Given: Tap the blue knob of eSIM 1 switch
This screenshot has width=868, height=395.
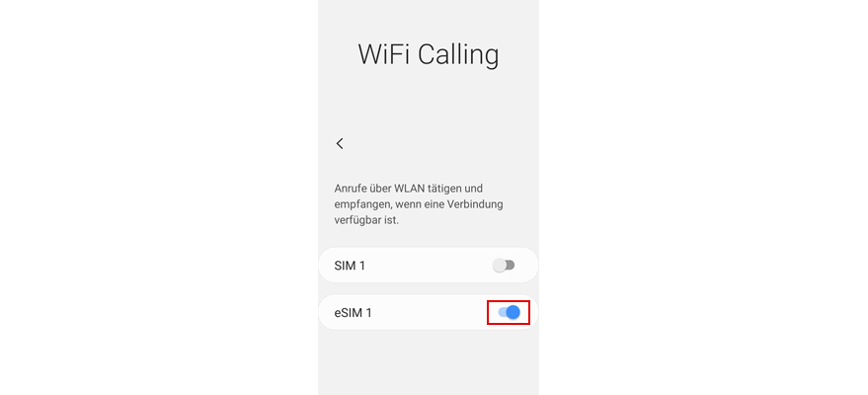Looking at the screenshot, I should click(513, 312).
